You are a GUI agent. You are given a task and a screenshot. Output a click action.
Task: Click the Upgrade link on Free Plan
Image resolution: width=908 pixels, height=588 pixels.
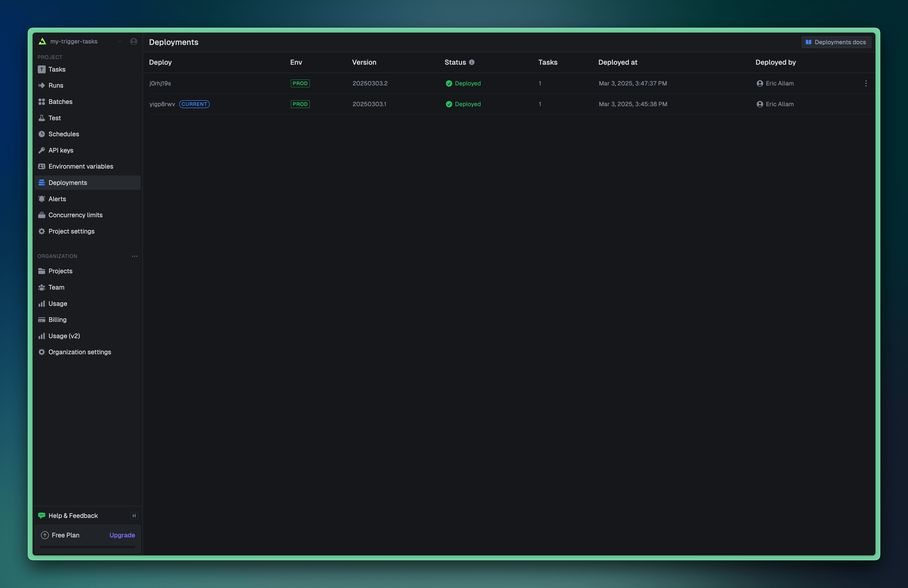pos(122,535)
